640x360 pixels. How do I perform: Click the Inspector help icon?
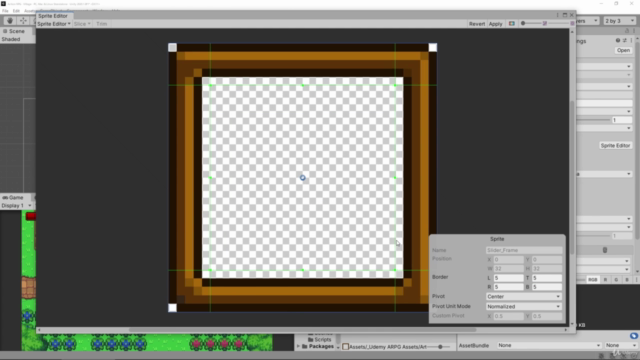coord(618,40)
